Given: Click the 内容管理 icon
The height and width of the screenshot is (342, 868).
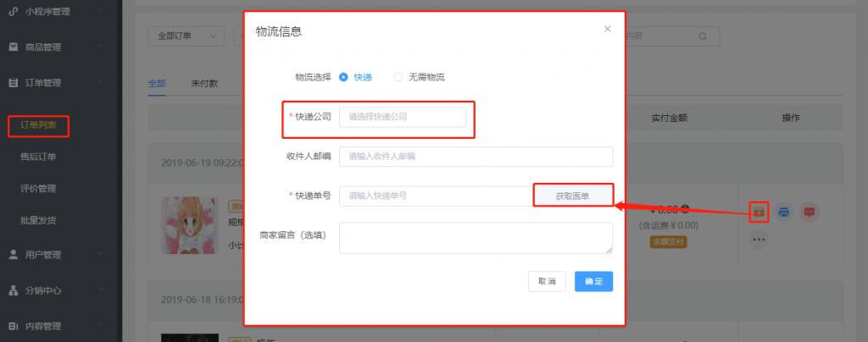Looking at the screenshot, I should [x=14, y=326].
